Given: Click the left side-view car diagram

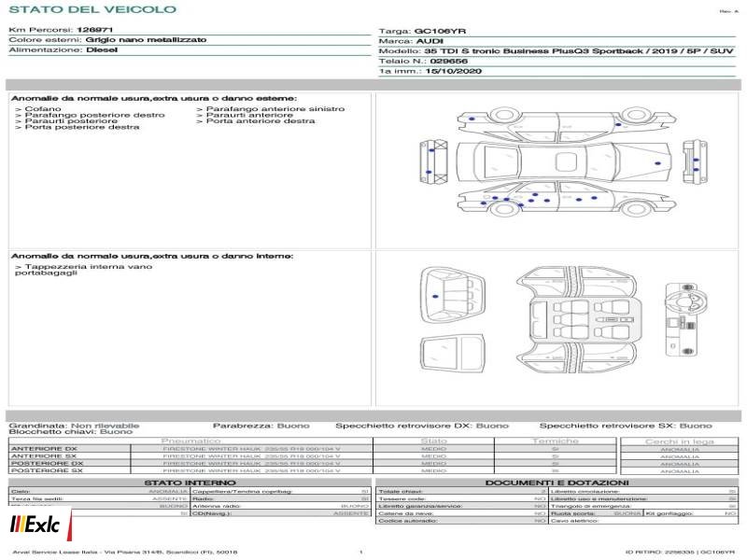Looking at the screenshot, I should tap(567, 124).
